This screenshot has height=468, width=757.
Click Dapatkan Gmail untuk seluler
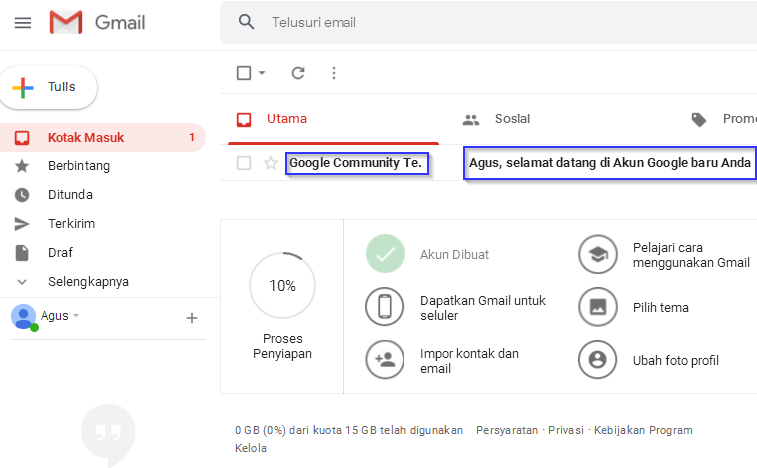[x=483, y=308]
